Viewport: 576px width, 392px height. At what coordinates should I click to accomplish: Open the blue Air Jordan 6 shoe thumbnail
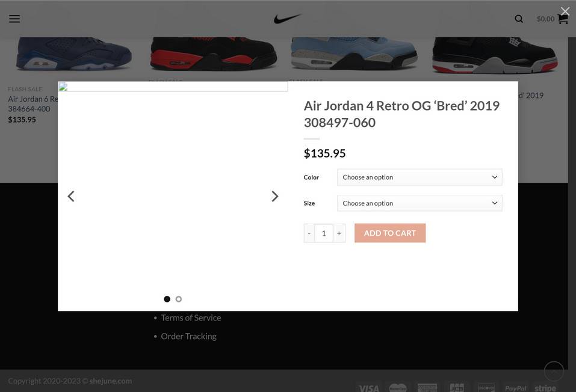[73, 54]
